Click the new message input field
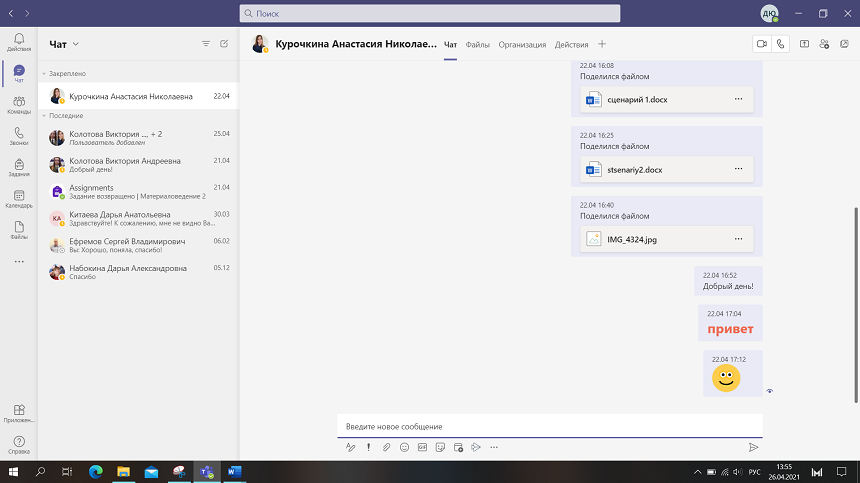This screenshot has height=483, width=860. [548, 427]
